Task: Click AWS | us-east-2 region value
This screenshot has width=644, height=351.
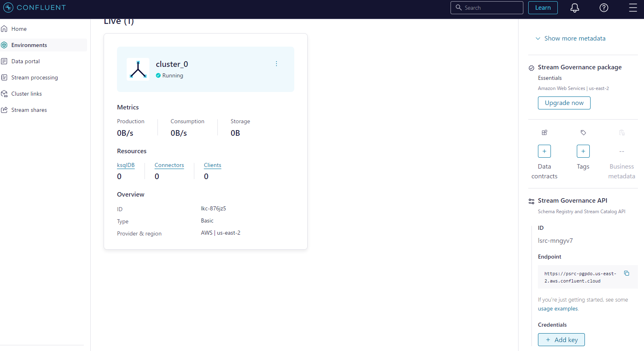Action: [x=221, y=233]
